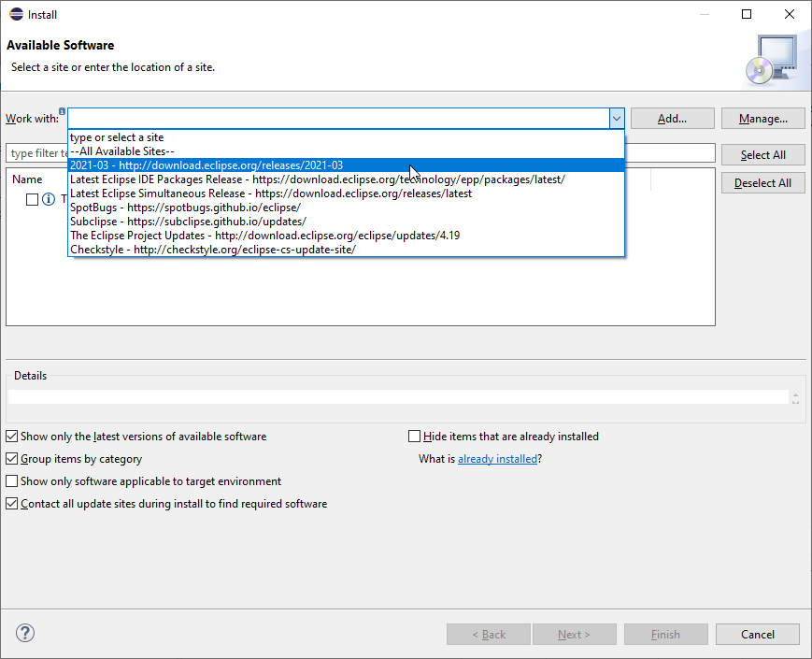This screenshot has width=812, height=659.
Task: Click the info icon in the Name list
Action: pos(49,199)
